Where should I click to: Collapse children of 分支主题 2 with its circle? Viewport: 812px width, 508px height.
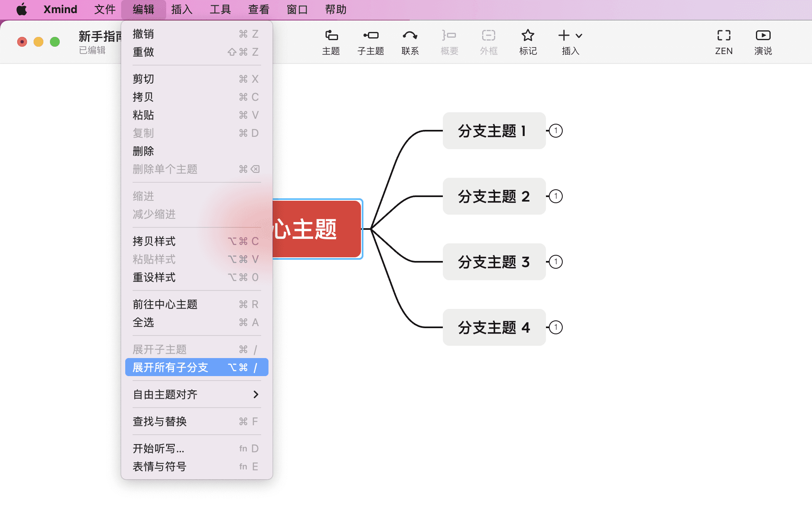[x=556, y=196]
